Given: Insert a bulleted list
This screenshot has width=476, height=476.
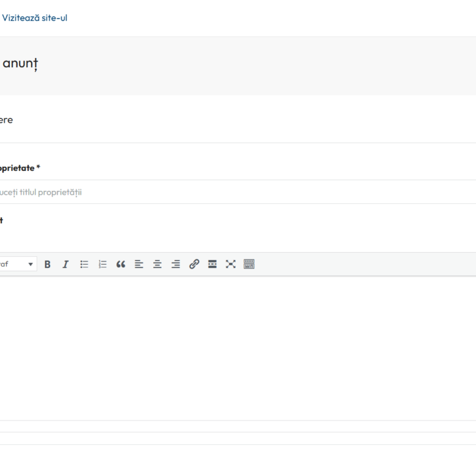Looking at the screenshot, I should [x=84, y=264].
